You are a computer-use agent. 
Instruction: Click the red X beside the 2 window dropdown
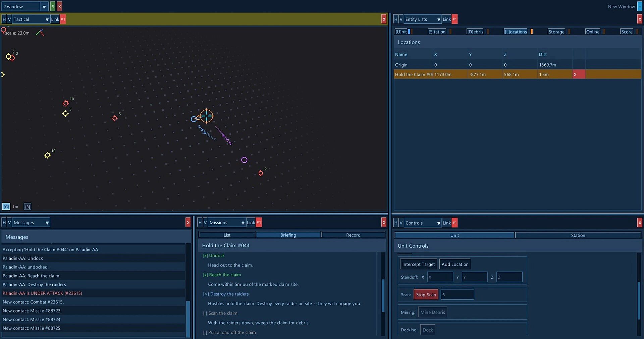tap(59, 6)
